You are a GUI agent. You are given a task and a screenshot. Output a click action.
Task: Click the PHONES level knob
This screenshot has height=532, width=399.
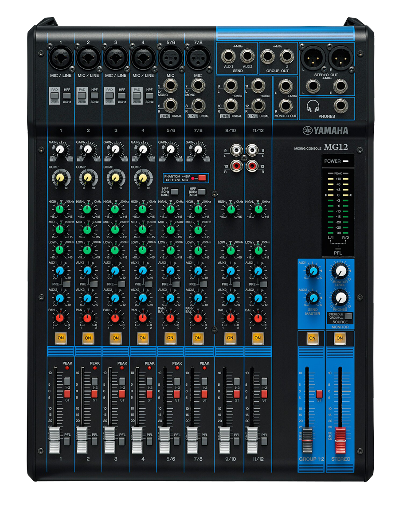(x=340, y=297)
